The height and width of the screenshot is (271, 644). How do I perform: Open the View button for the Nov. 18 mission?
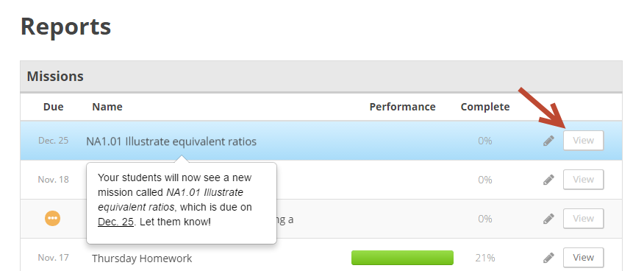(583, 180)
